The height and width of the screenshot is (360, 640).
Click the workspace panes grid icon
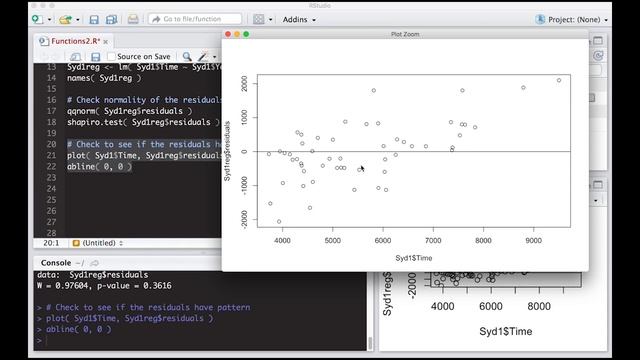click(x=259, y=19)
